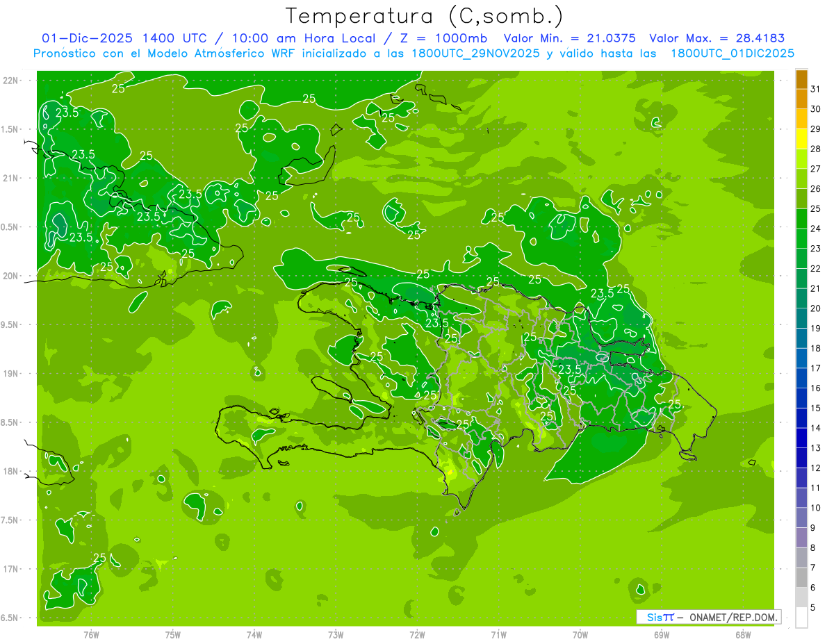This screenshot has width=834, height=644.
Task: Click the 21N latitude axis label
Action: pyautogui.click(x=10, y=178)
